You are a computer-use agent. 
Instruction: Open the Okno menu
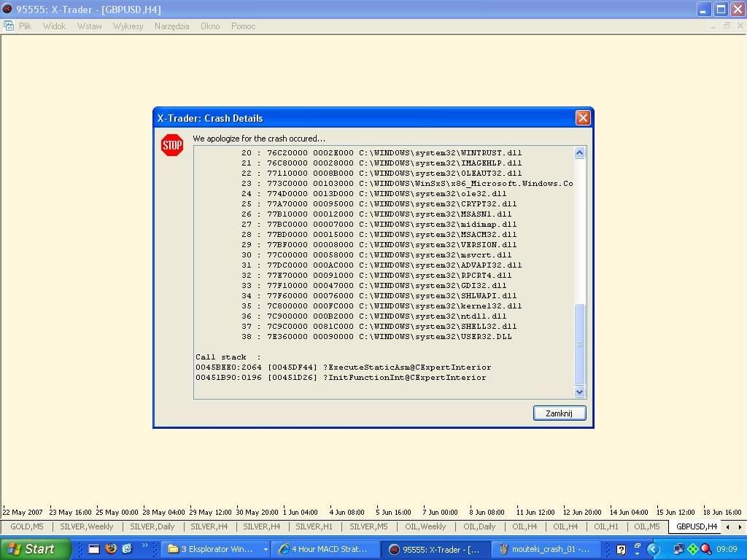pos(210,26)
